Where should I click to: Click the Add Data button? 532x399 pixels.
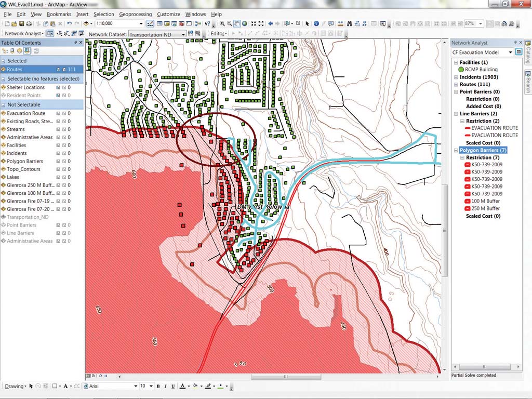pyautogui.click(x=86, y=24)
